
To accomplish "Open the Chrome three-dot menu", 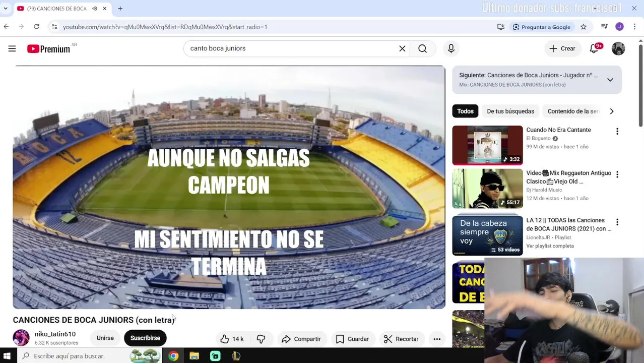I will [635, 27].
